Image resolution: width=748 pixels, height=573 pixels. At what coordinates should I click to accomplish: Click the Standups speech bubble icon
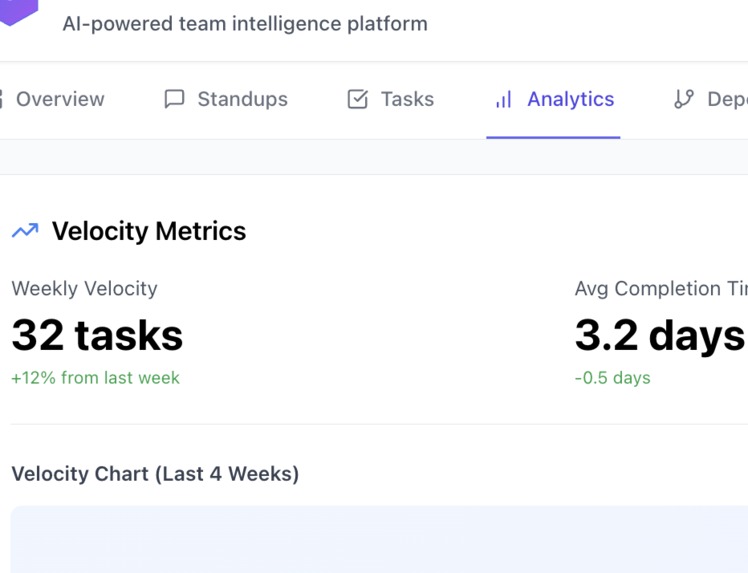point(174,99)
